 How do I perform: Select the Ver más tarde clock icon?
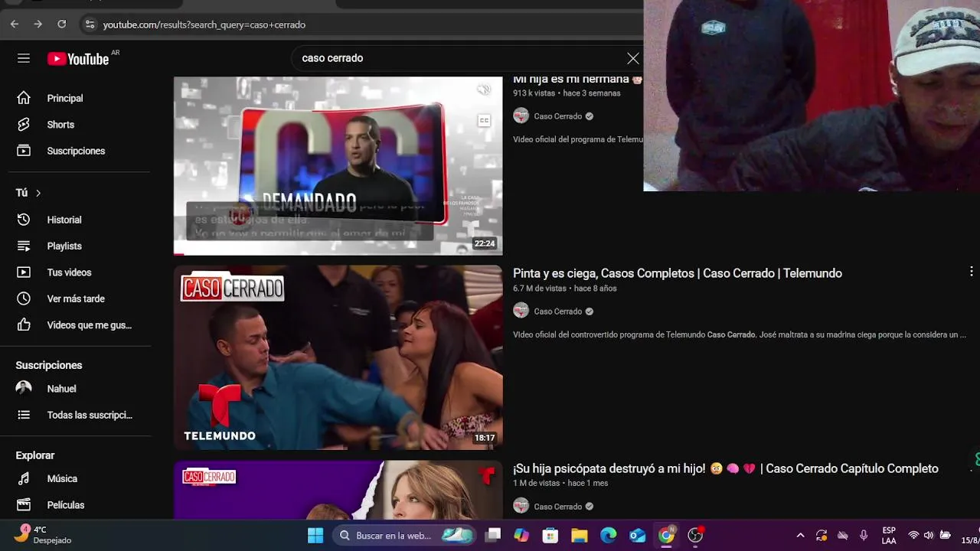pos(24,298)
